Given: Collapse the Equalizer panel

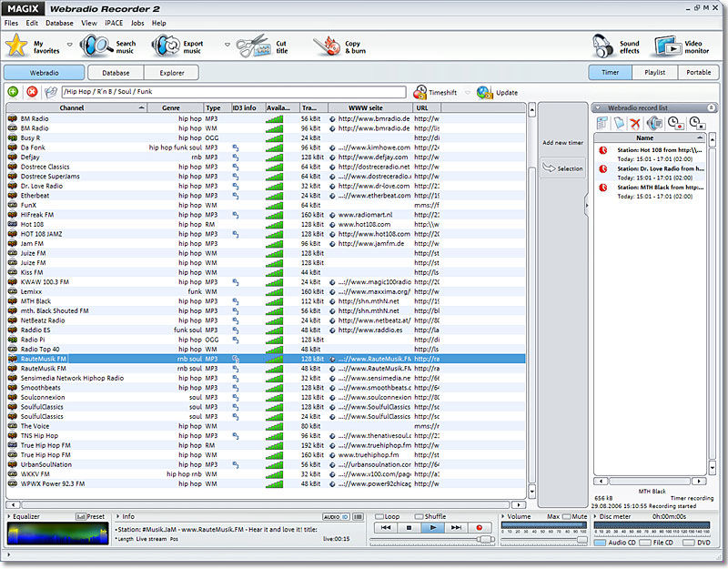Looking at the screenshot, I should coord(9,516).
